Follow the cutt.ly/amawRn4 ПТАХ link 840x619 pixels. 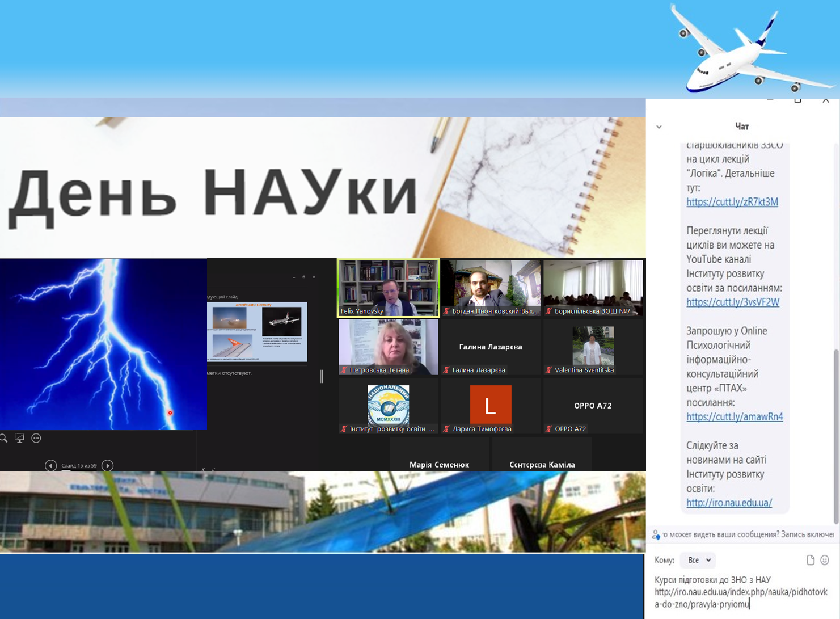[734, 417]
